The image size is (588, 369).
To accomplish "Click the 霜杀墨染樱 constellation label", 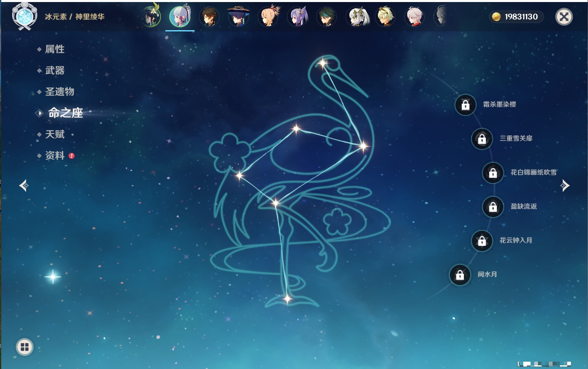I will click(x=500, y=104).
